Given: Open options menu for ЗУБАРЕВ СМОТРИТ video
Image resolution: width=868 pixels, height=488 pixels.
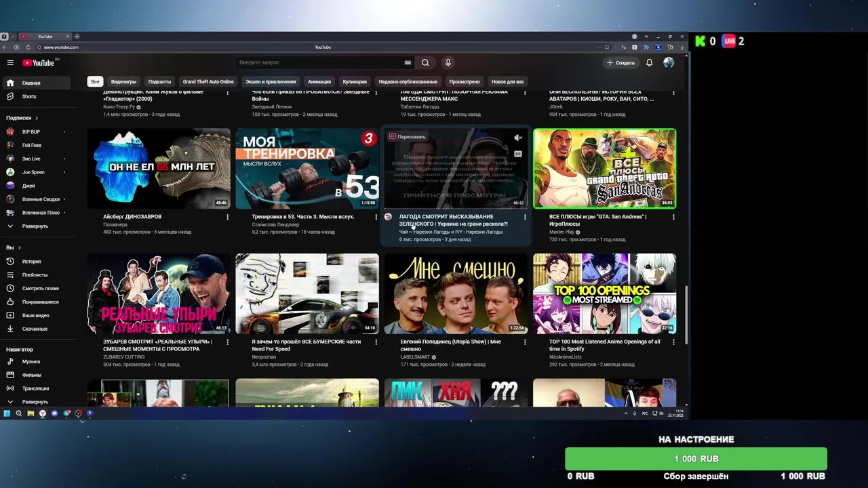Looking at the screenshot, I should (227, 342).
